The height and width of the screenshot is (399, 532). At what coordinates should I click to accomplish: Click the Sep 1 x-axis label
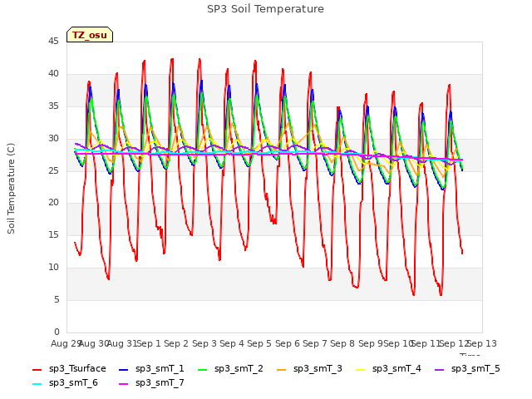[149, 343]
